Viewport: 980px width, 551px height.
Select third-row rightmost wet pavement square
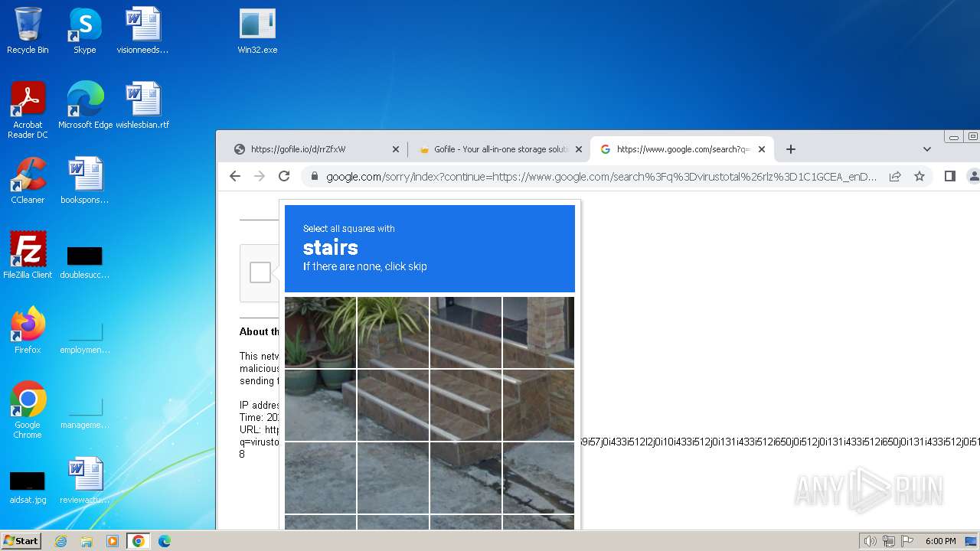tap(538, 478)
